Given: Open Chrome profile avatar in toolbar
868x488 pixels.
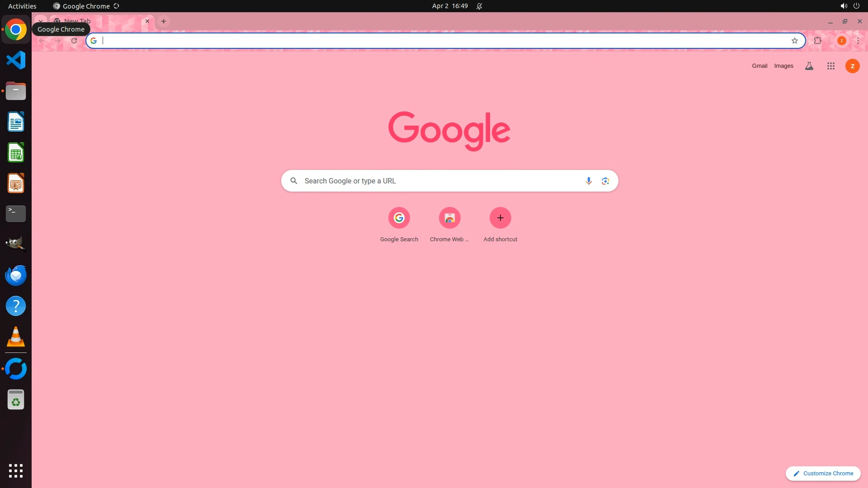Looking at the screenshot, I should pos(841,41).
